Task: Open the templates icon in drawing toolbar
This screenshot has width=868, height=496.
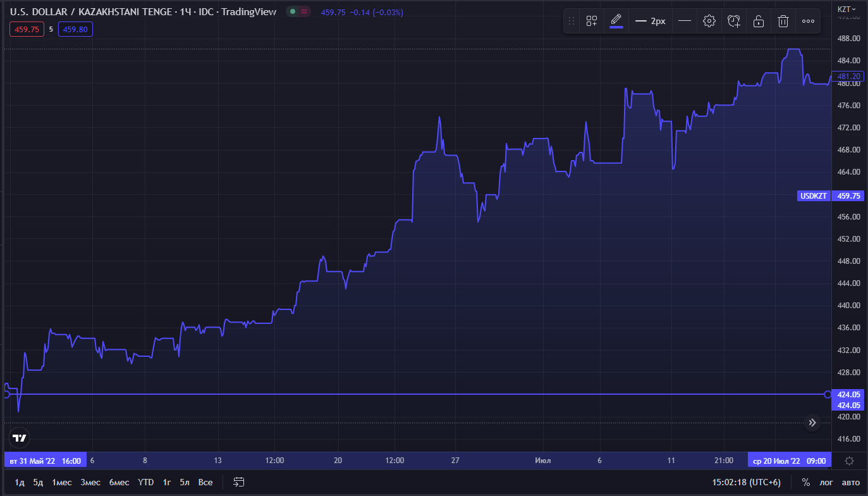Action: click(x=591, y=21)
